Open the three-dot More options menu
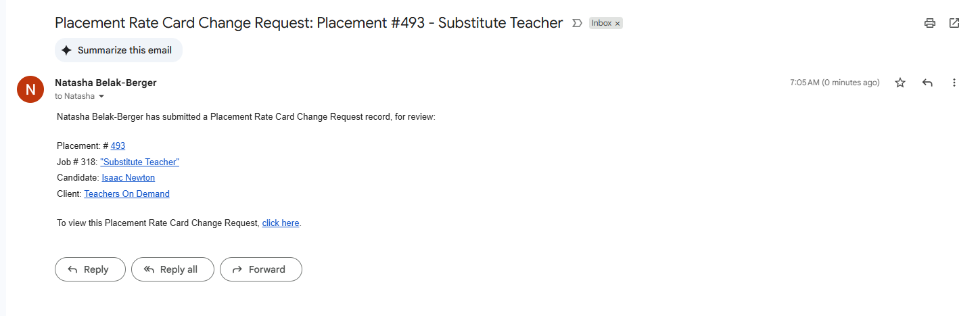 (x=954, y=83)
